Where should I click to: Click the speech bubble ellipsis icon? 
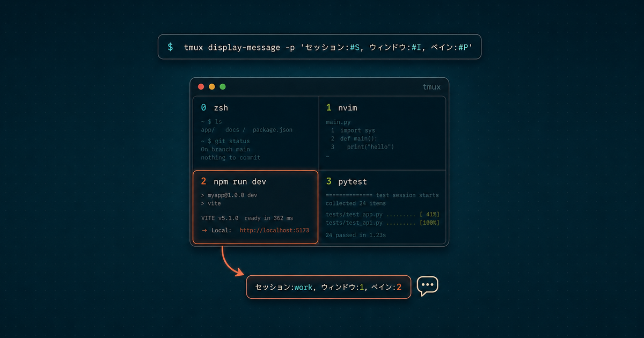[x=428, y=286]
